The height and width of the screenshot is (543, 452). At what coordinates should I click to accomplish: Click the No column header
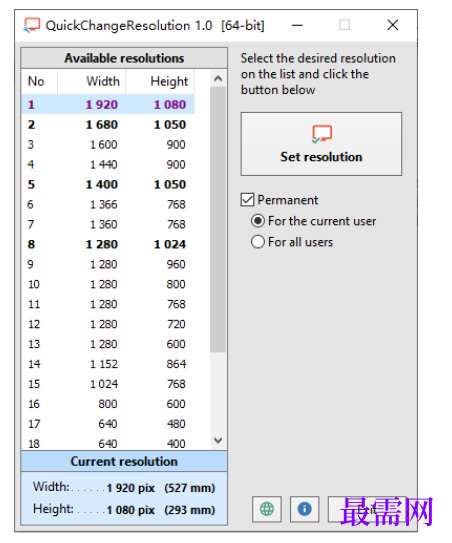39,81
